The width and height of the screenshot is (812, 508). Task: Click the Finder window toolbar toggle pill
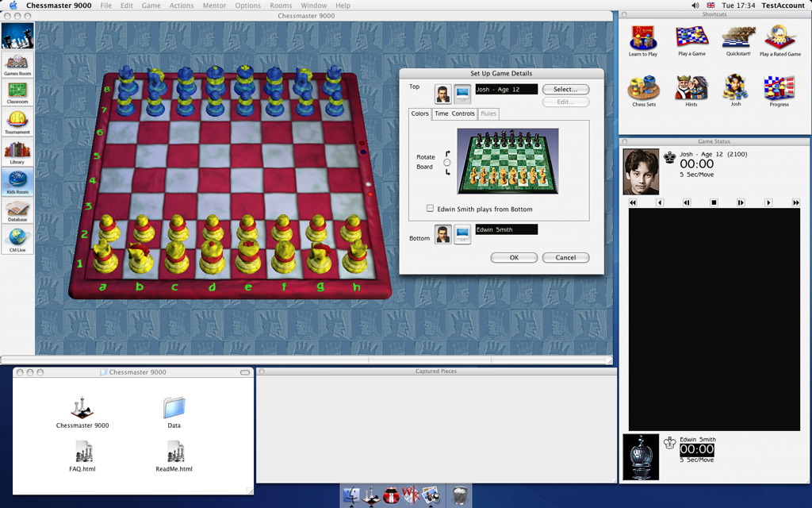pyautogui.click(x=245, y=372)
